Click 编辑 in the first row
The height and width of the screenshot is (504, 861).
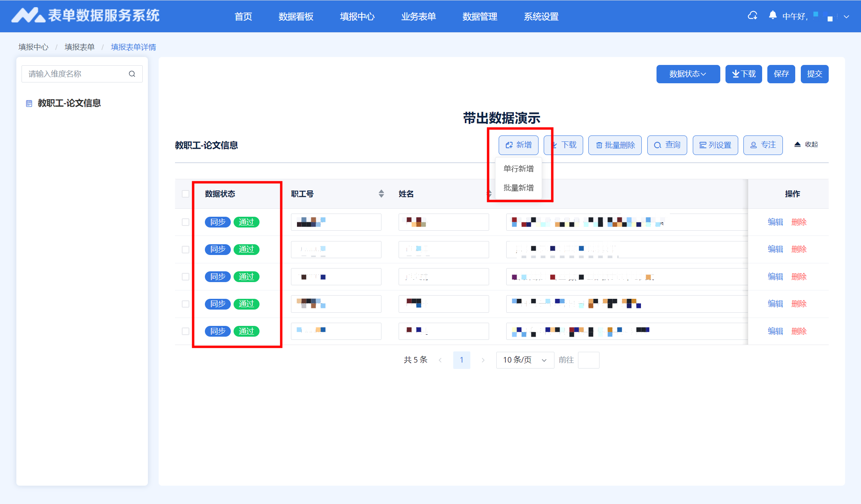tap(775, 222)
